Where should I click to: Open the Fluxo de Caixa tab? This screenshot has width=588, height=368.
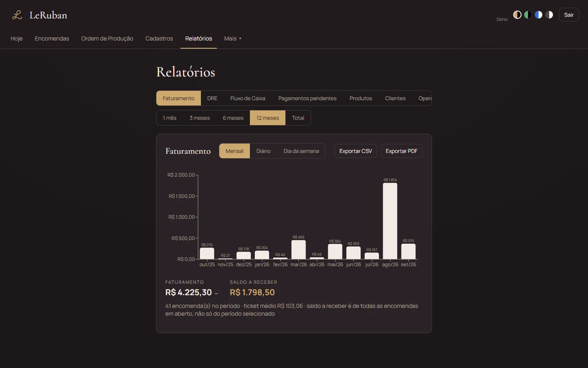248,98
